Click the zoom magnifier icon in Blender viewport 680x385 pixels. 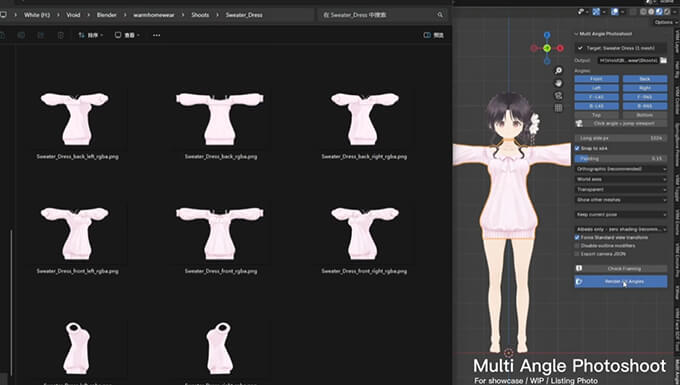559,70
